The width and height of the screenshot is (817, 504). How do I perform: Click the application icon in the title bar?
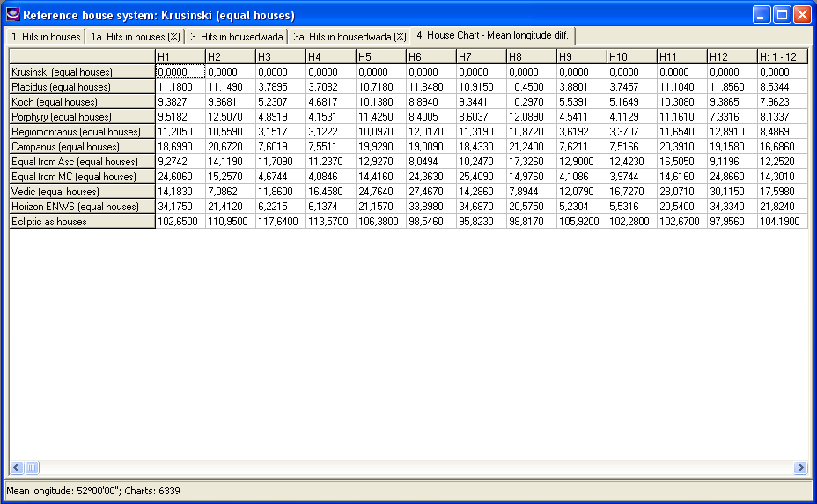[12, 15]
